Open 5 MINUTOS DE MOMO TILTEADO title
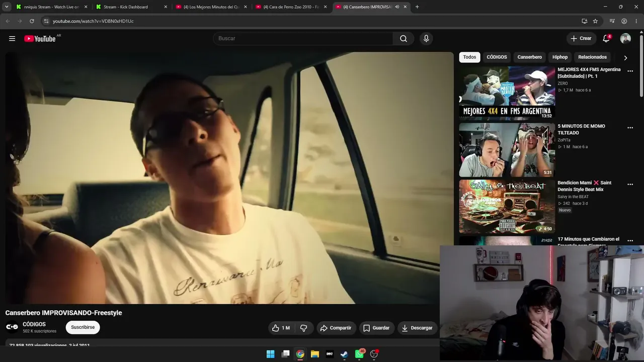The width and height of the screenshot is (644, 362). tap(582, 130)
